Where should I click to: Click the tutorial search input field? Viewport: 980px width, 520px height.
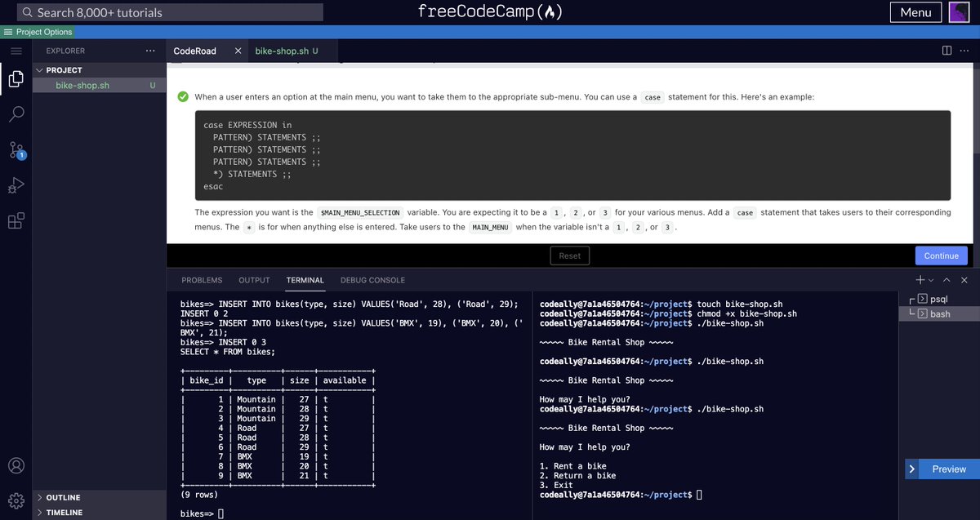click(x=163, y=11)
